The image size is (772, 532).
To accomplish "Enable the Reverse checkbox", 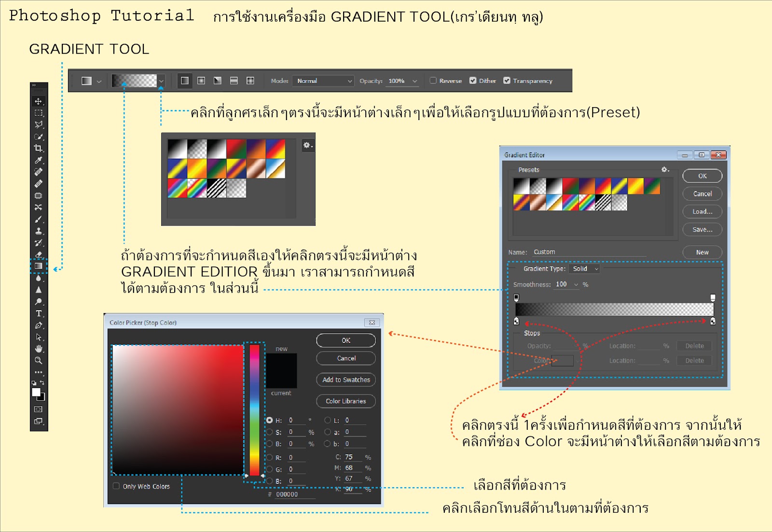I will pyautogui.click(x=433, y=81).
